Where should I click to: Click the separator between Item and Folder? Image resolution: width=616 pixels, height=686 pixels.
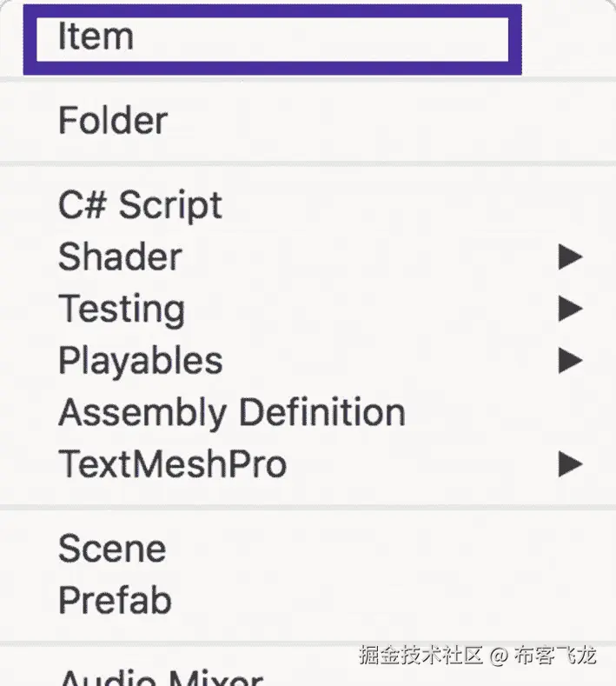coord(308,81)
